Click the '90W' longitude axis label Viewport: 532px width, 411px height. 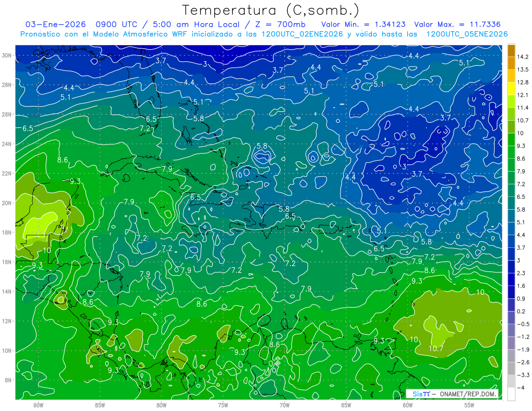38,405
